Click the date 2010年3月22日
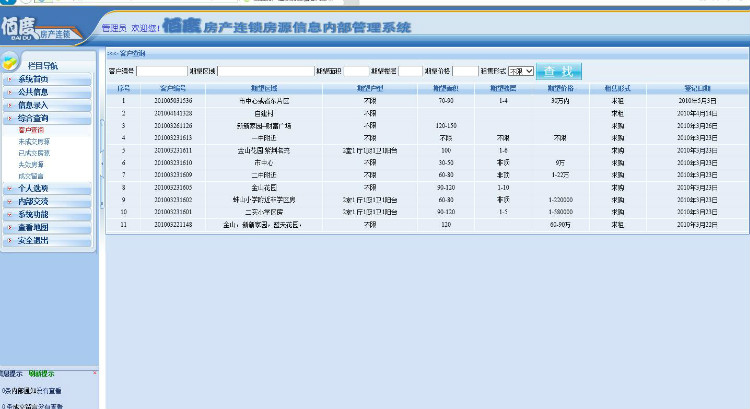 (x=697, y=224)
